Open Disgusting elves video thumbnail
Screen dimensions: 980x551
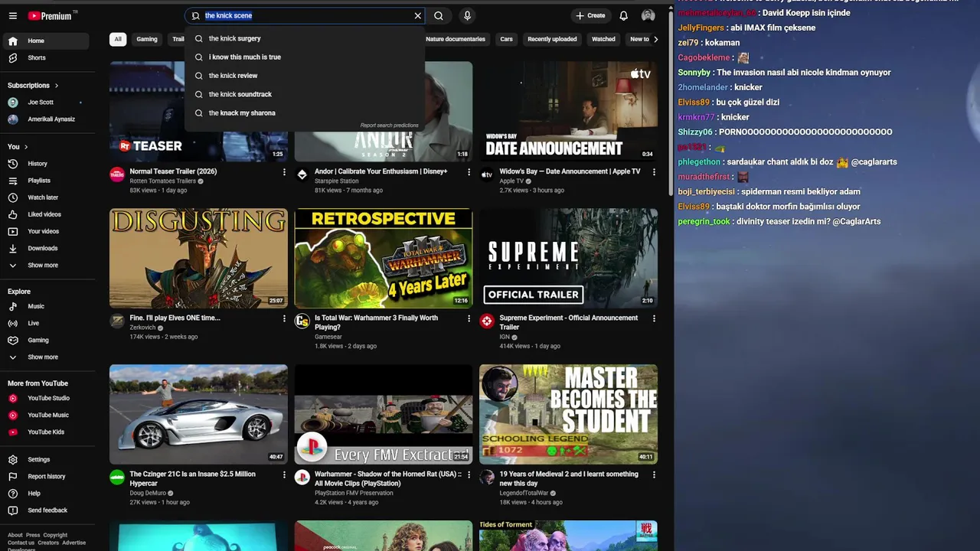coord(198,258)
